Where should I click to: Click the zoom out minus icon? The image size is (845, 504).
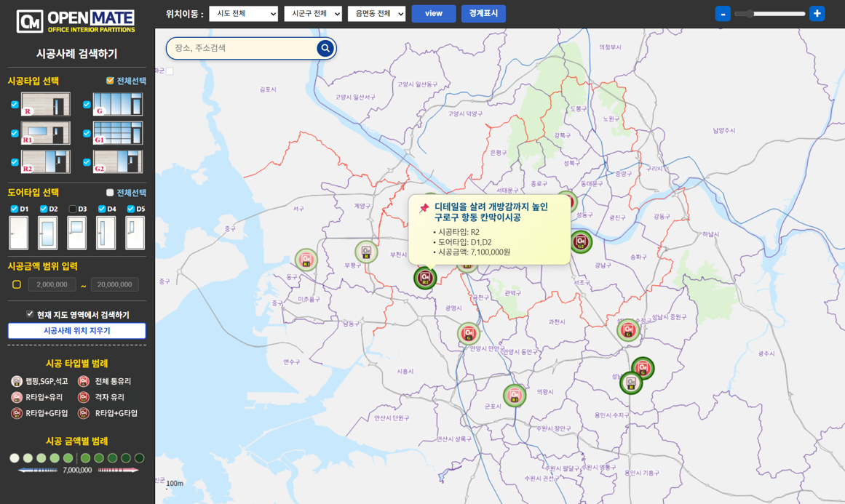tap(723, 14)
